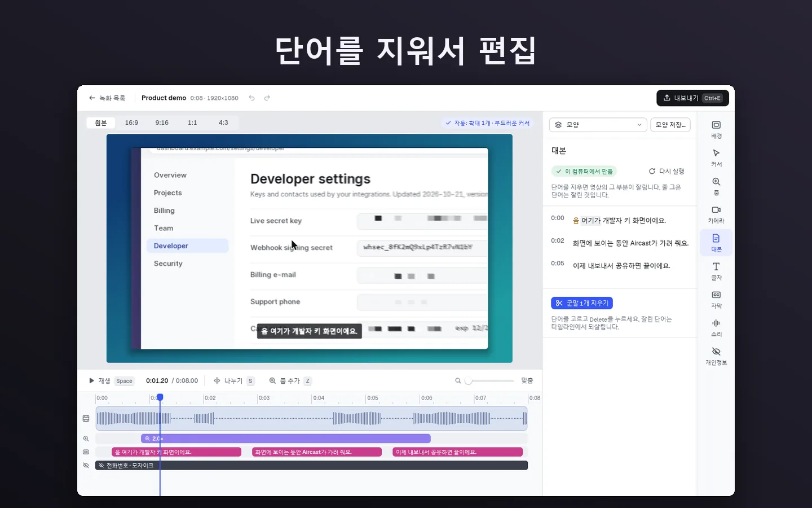Click the timeline zoom slider handle
Viewport: 812px width, 508px height.
point(468,381)
